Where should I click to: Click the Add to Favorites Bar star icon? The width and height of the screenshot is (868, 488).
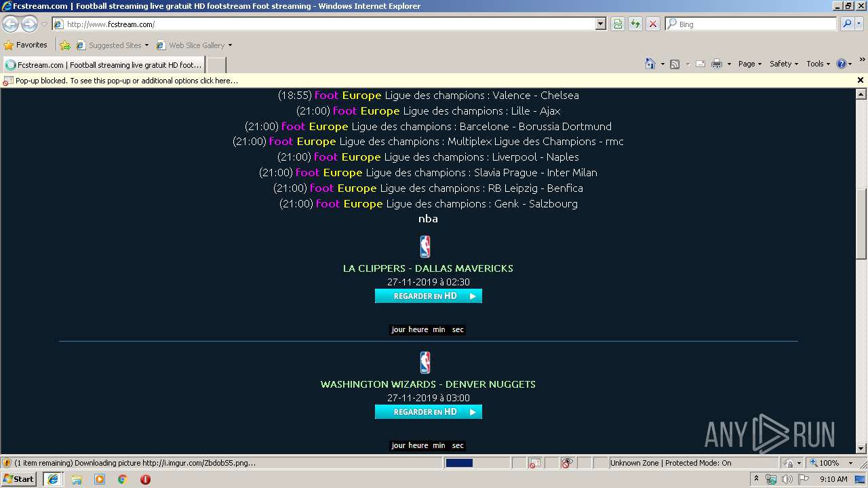tap(65, 45)
